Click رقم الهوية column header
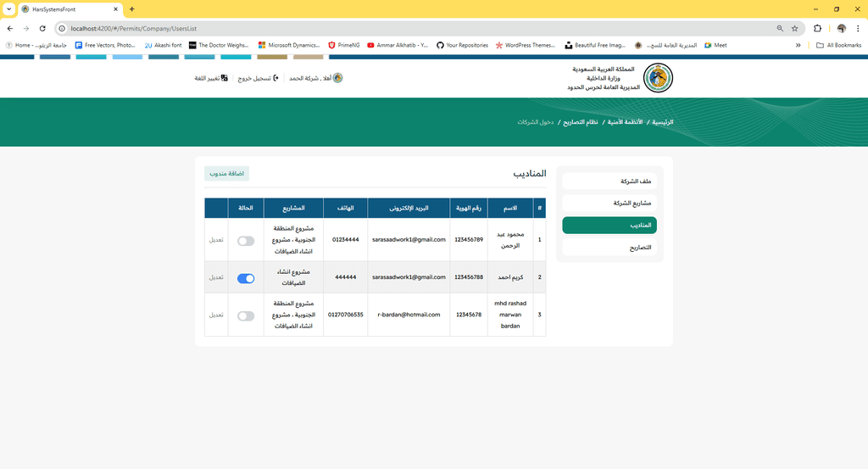The height and width of the screenshot is (469, 868). [469, 208]
